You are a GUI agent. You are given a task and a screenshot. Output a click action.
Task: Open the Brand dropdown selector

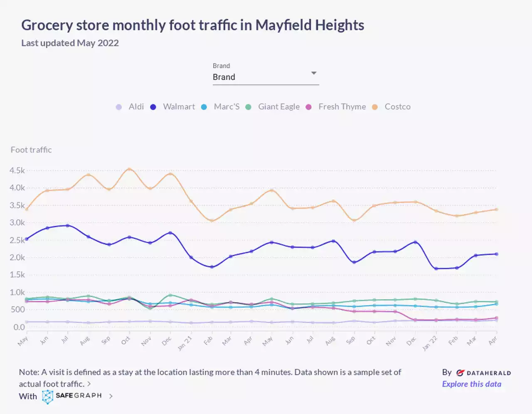coord(266,73)
